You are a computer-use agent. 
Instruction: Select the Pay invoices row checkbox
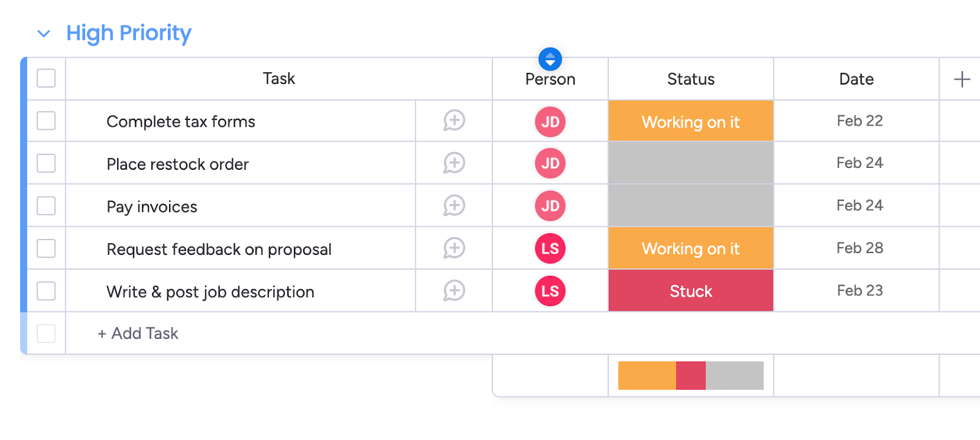[46, 206]
